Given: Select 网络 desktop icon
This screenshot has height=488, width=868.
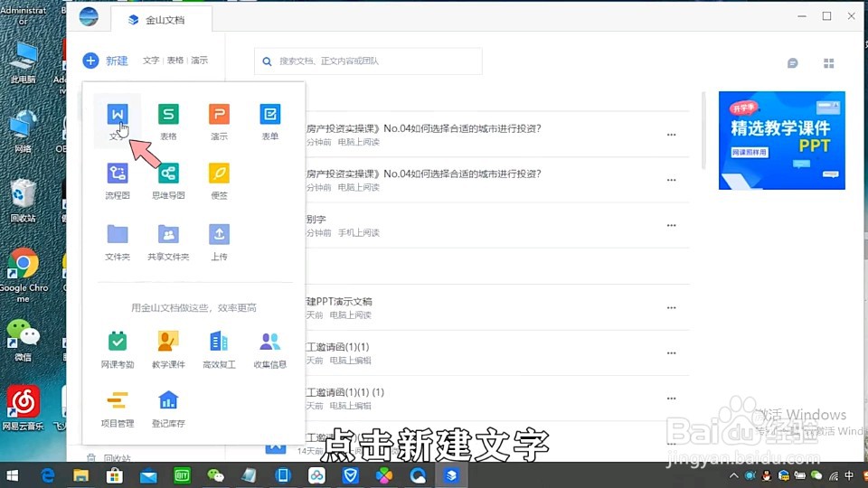Looking at the screenshot, I should click(x=24, y=132).
